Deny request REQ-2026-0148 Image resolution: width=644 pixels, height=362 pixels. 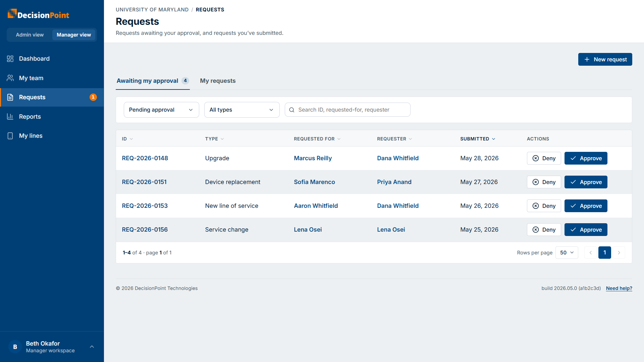click(544, 158)
